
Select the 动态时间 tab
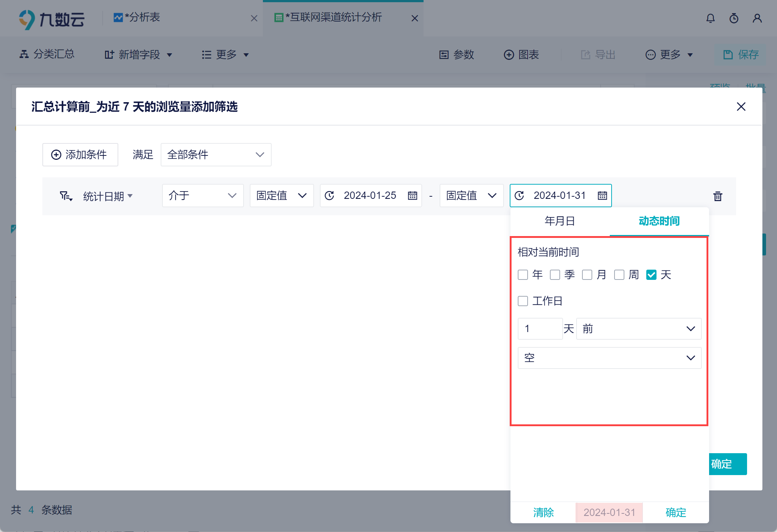(x=659, y=221)
